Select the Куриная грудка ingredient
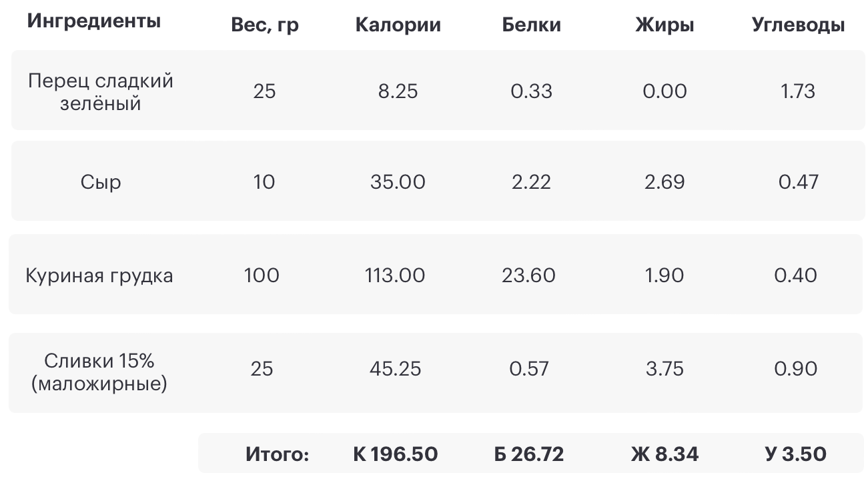The width and height of the screenshot is (868, 489). point(99,276)
